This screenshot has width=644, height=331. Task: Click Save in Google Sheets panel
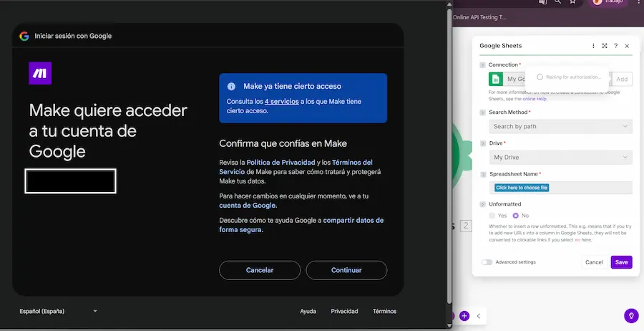point(621,262)
